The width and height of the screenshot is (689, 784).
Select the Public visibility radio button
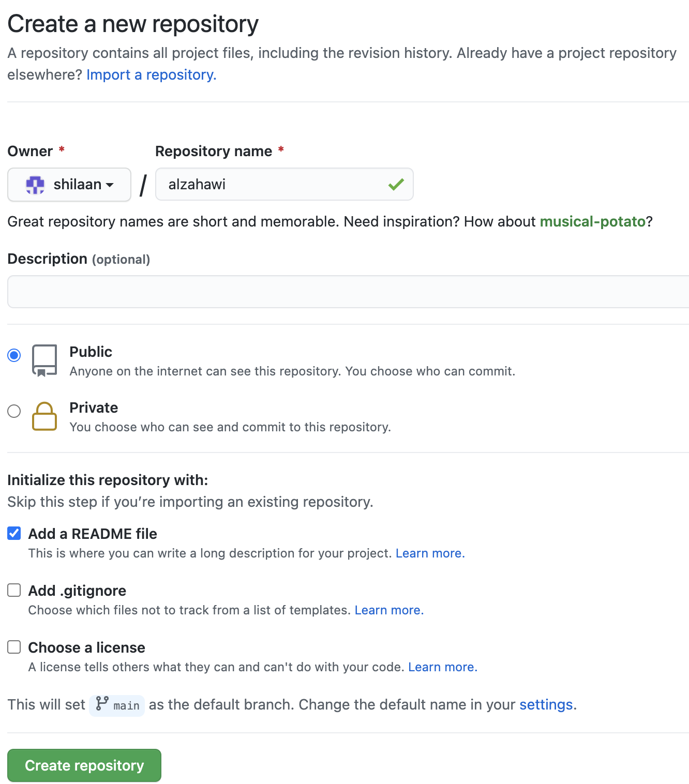click(x=14, y=355)
